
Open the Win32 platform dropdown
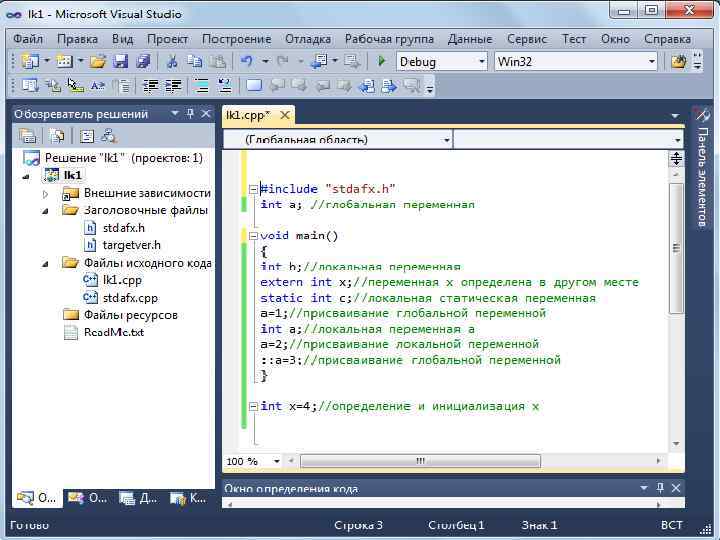pos(651,62)
